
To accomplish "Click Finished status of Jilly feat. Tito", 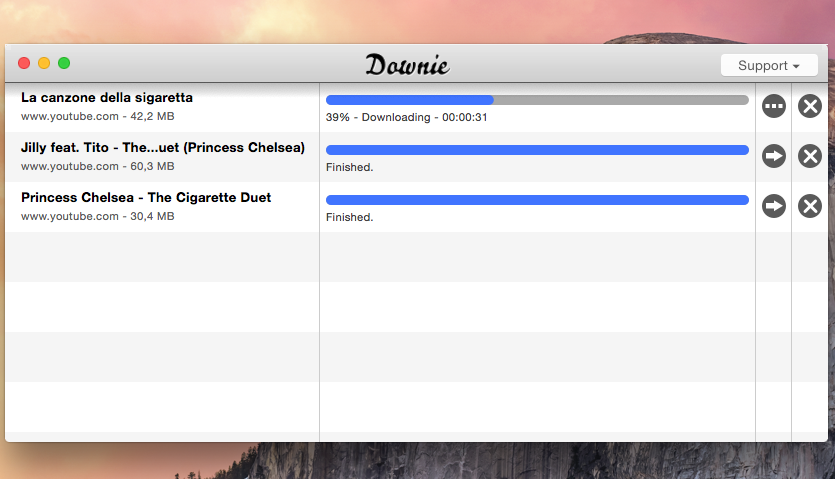I will pos(349,167).
